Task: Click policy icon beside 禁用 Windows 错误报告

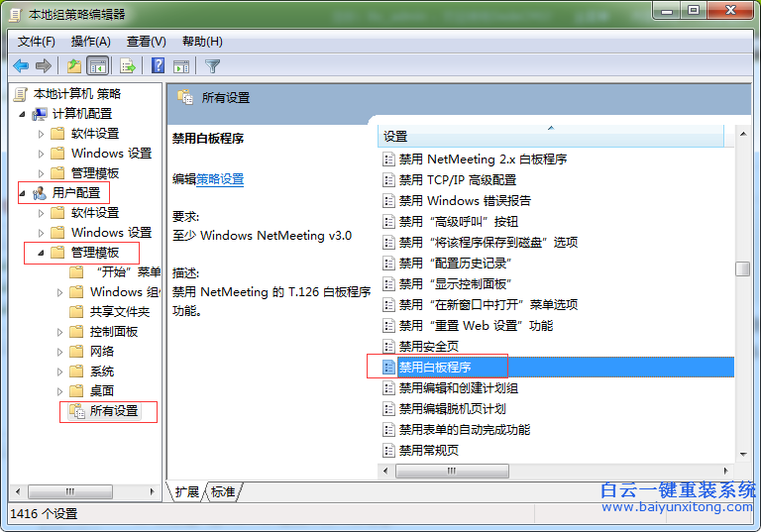Action: [x=388, y=201]
